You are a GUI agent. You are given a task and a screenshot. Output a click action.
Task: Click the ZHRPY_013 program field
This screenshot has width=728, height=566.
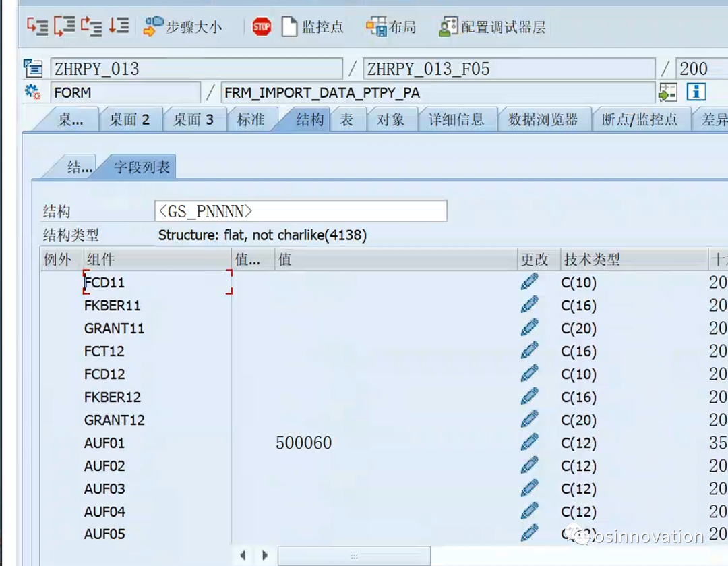coord(196,69)
